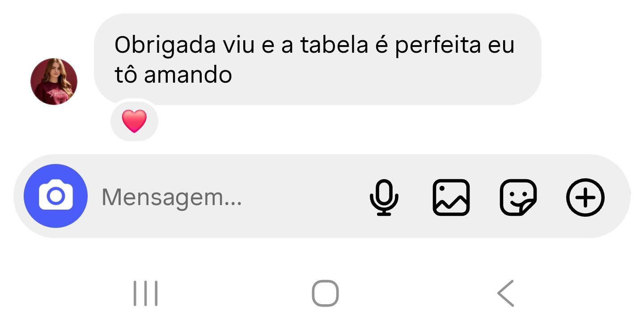Image resolution: width=644 pixels, height=332 pixels.
Task: Start audio recording in the message bar
Action: pos(384,197)
